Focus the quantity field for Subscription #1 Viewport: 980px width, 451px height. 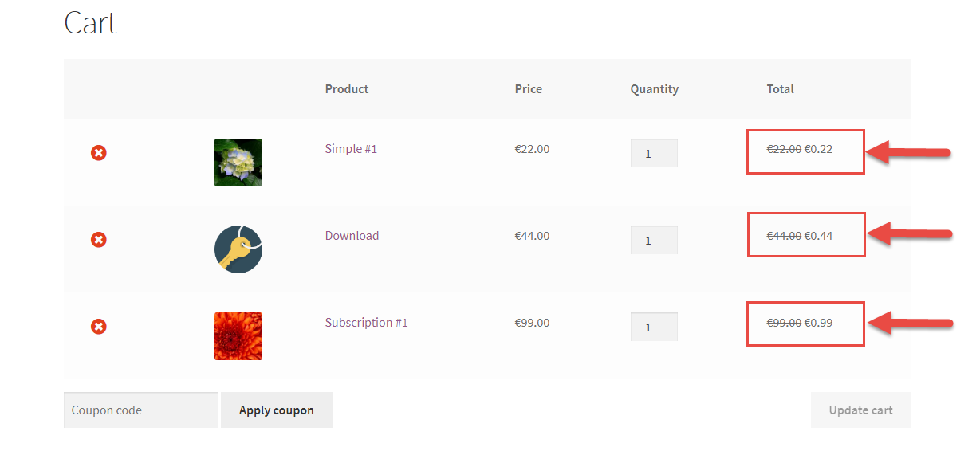click(x=654, y=327)
